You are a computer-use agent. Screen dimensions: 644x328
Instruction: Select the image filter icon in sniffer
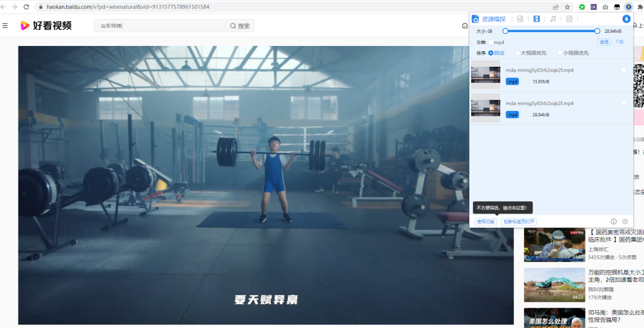point(521,19)
